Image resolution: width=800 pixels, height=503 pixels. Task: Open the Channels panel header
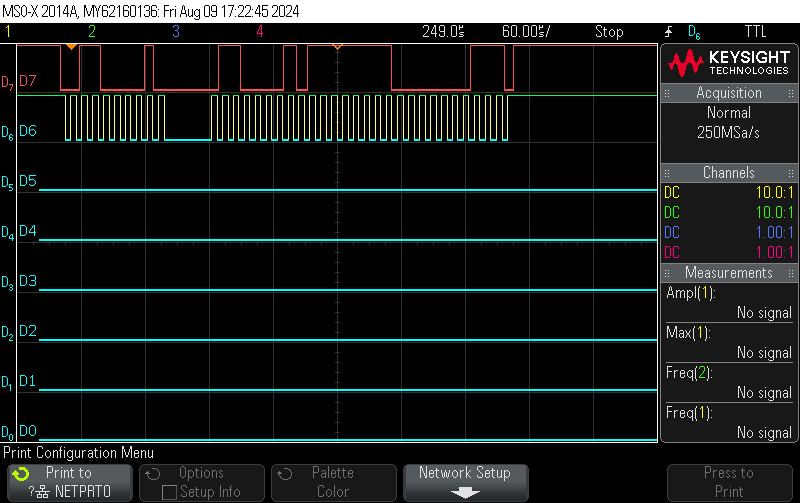(x=729, y=172)
